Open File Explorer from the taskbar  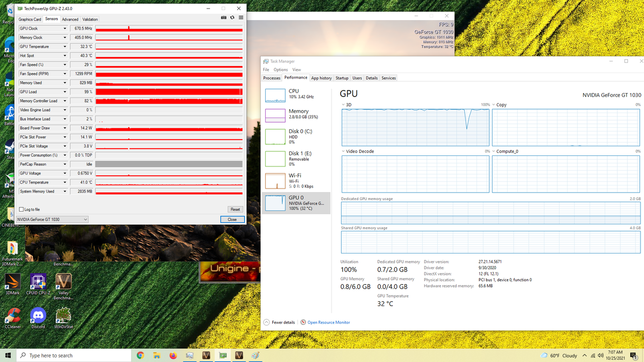157,355
